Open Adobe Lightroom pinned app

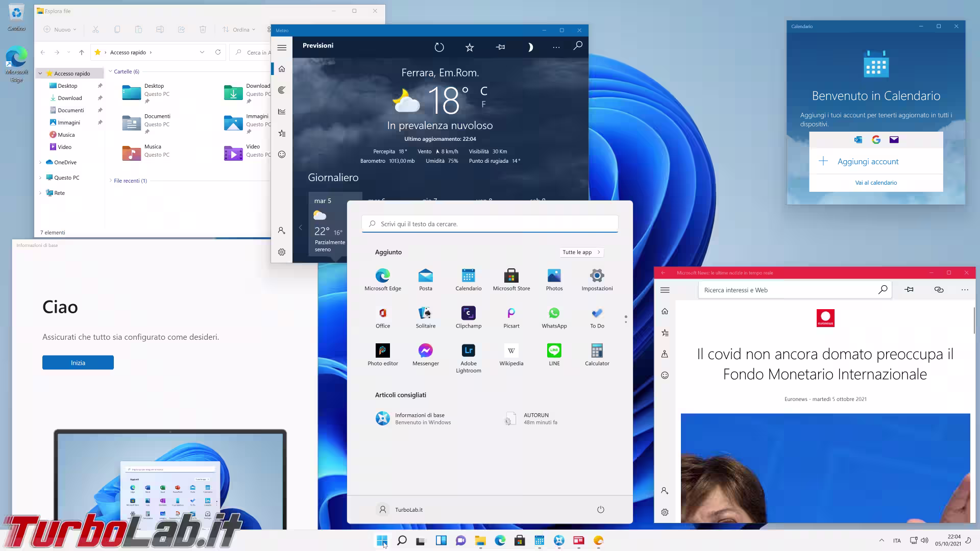(468, 358)
